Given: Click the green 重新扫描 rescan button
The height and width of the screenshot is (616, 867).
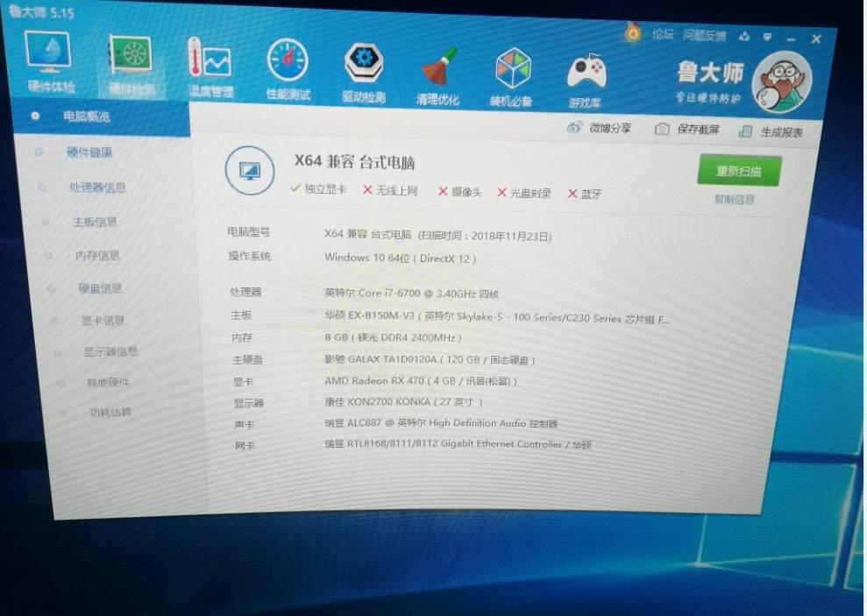Looking at the screenshot, I should point(738,172).
